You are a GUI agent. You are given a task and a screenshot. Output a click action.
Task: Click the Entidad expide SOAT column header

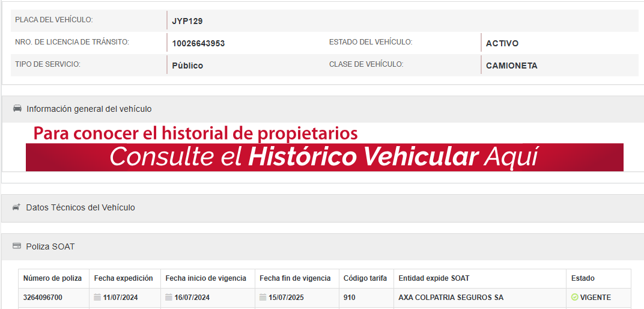(434, 278)
